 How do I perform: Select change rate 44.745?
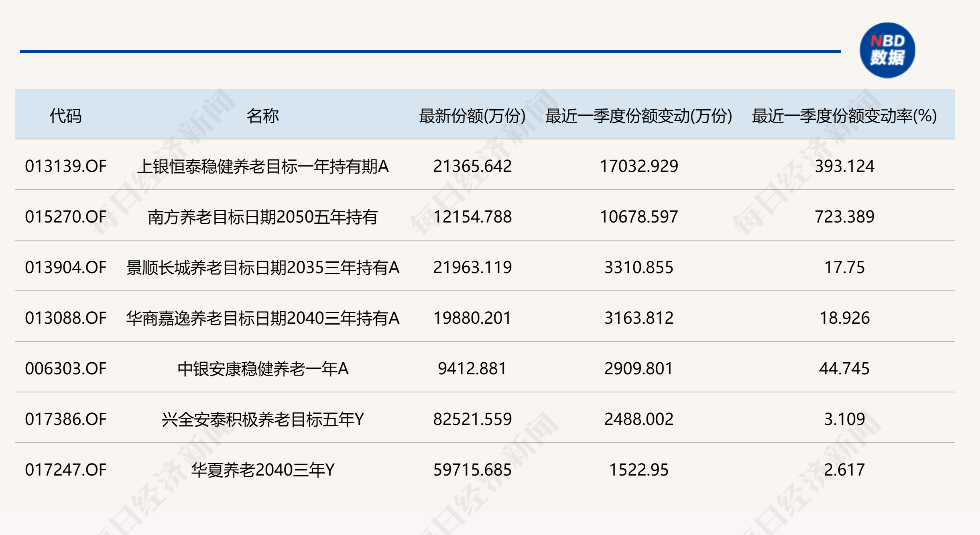pyautogui.click(x=844, y=368)
